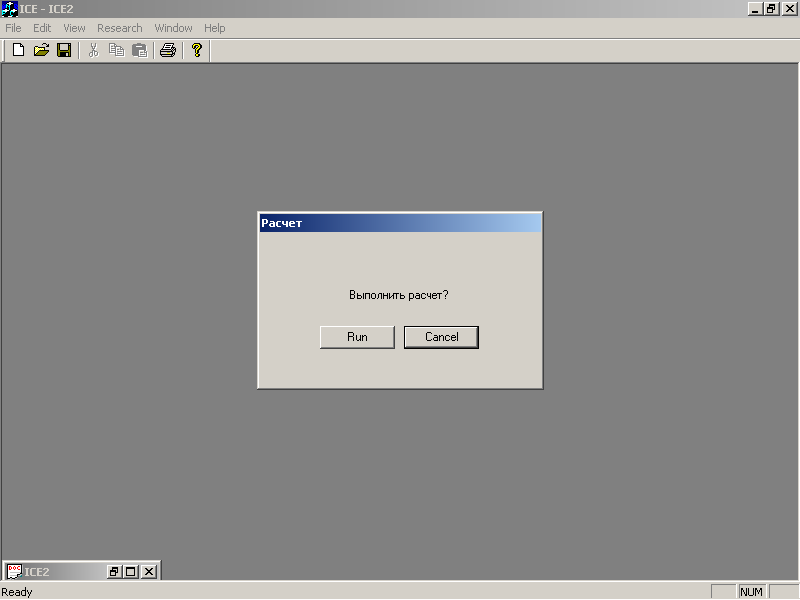This screenshot has height=600, width=800.
Task: Open the Research menu
Action: pyautogui.click(x=119, y=28)
